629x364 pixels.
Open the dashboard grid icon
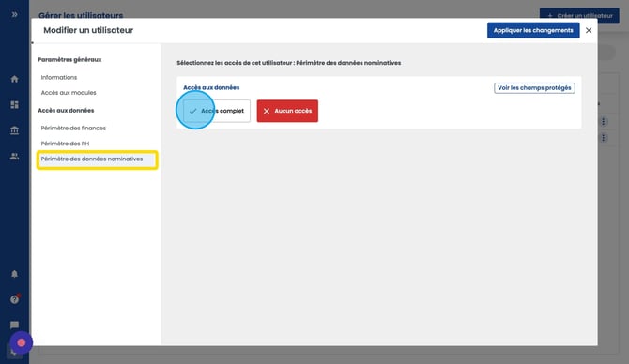pyautogui.click(x=14, y=105)
